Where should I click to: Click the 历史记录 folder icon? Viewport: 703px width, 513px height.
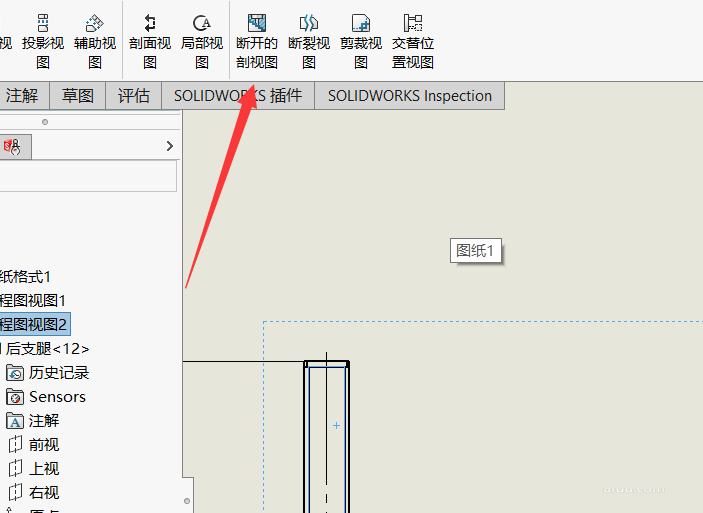(15, 373)
